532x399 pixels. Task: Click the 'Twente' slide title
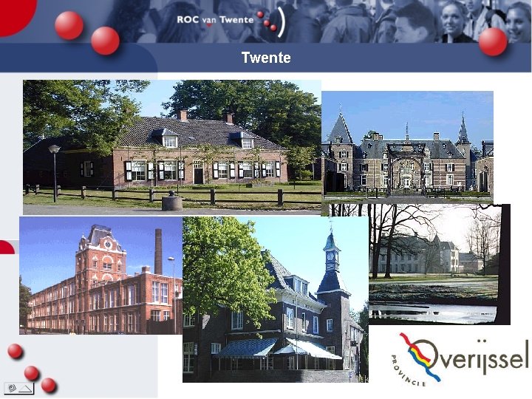tap(266, 58)
